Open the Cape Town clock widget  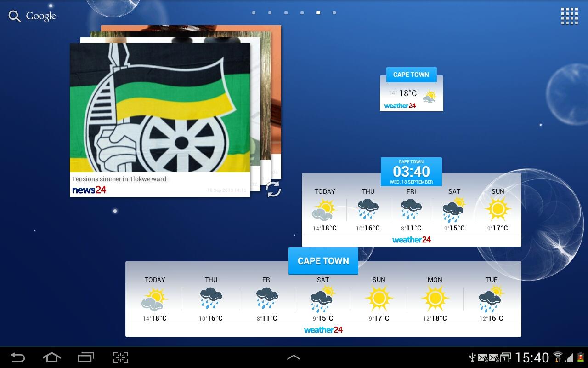(x=411, y=172)
